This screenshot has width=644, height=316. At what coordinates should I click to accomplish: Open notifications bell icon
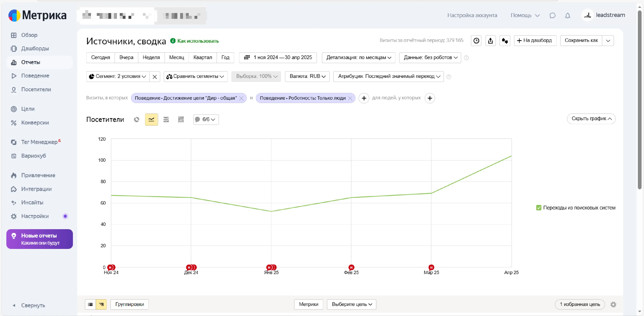568,15
